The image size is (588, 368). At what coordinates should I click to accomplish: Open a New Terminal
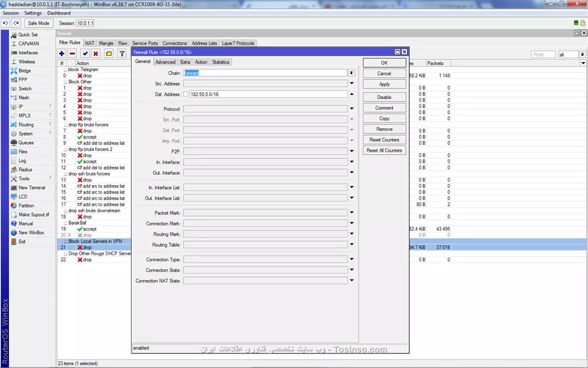[x=32, y=188]
